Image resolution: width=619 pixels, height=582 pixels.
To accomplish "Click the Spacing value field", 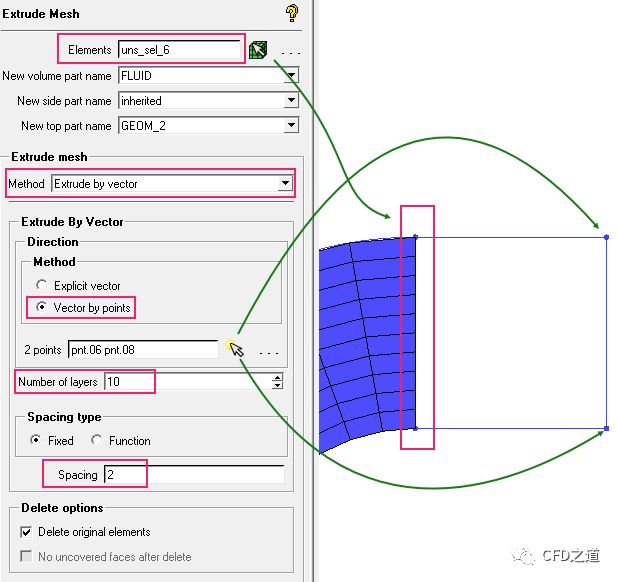I will (193, 475).
